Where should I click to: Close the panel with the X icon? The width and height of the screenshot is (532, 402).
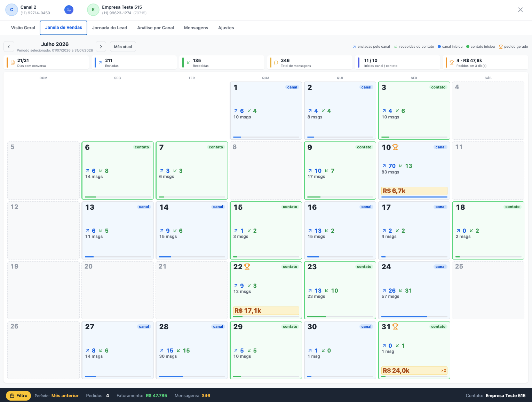point(520,10)
